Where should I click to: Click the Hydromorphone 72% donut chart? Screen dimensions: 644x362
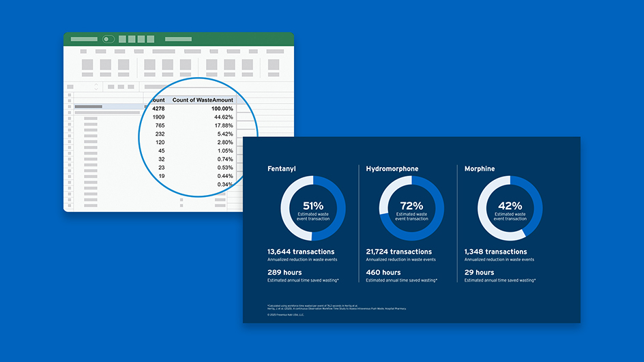(411, 209)
